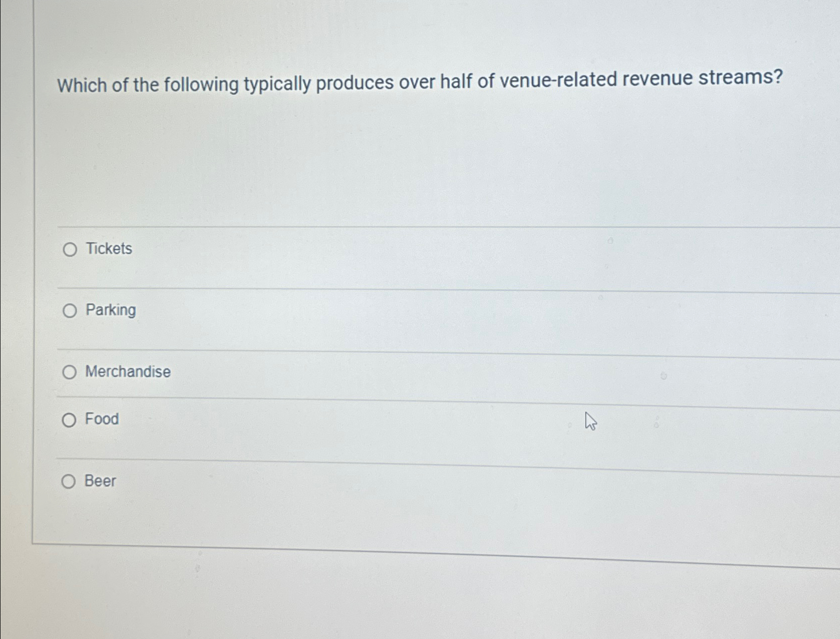Click the Beer answer label text
Image resolution: width=840 pixels, height=639 pixels.
tap(100, 481)
